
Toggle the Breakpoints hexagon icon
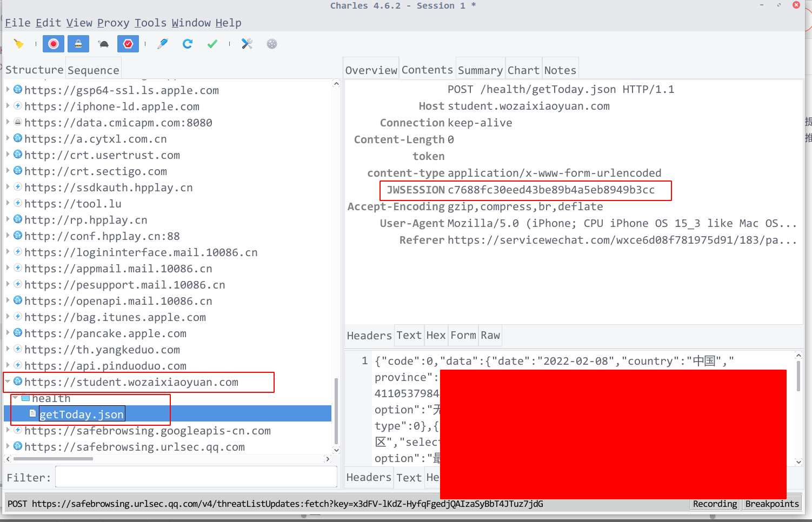point(128,44)
